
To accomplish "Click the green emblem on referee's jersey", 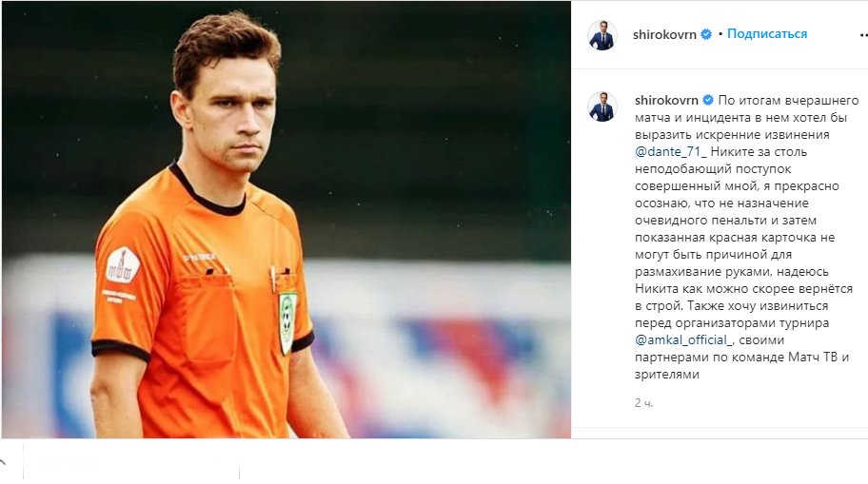I will click(287, 322).
